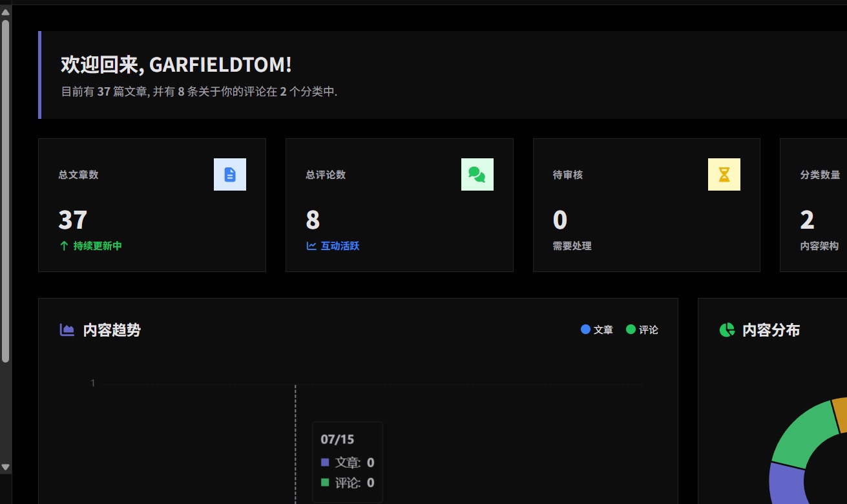Click the 分类数量 card label

tap(820, 174)
